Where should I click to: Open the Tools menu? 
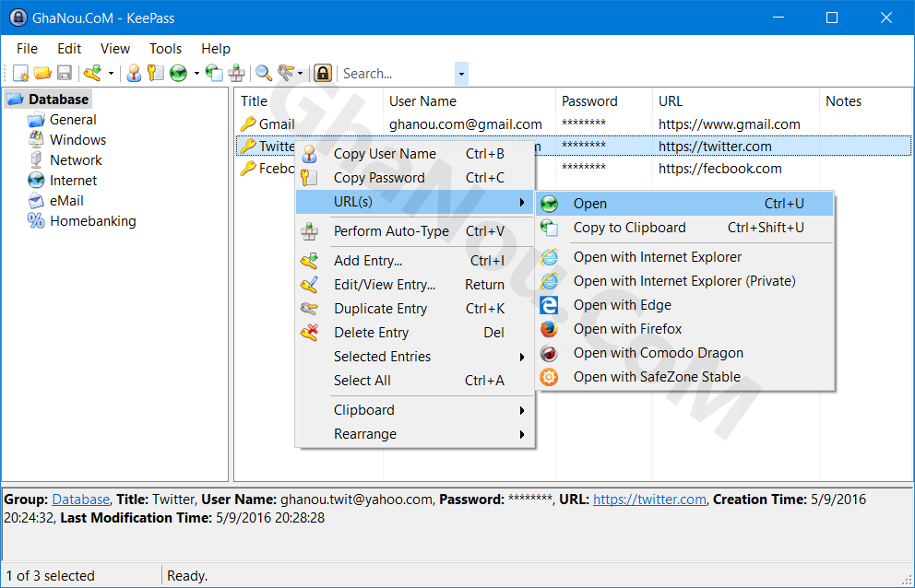pyautogui.click(x=165, y=49)
